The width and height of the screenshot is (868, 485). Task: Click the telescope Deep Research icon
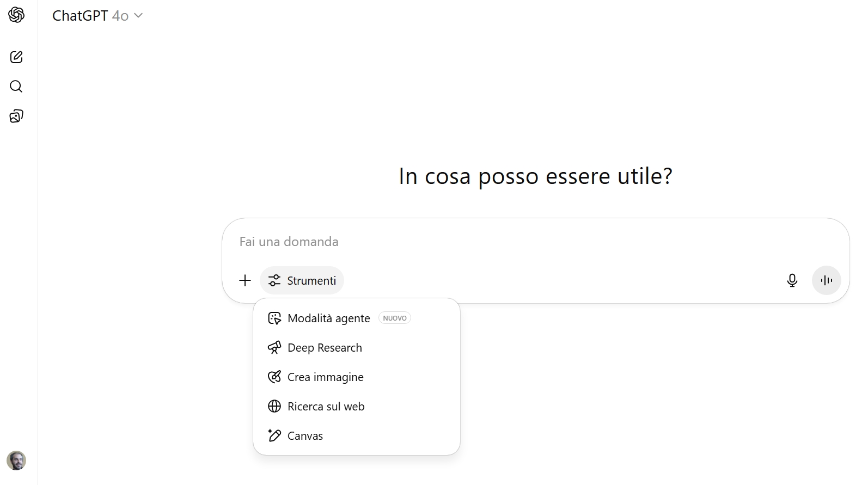[x=274, y=348]
